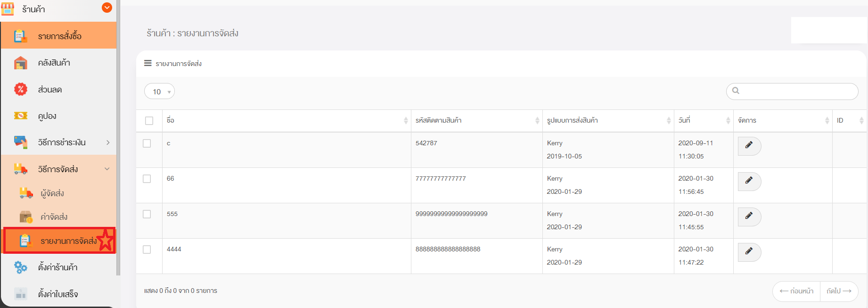Expand the วิธีการชำระเงิน submenu chevron
The height and width of the screenshot is (308, 868).
(108, 142)
